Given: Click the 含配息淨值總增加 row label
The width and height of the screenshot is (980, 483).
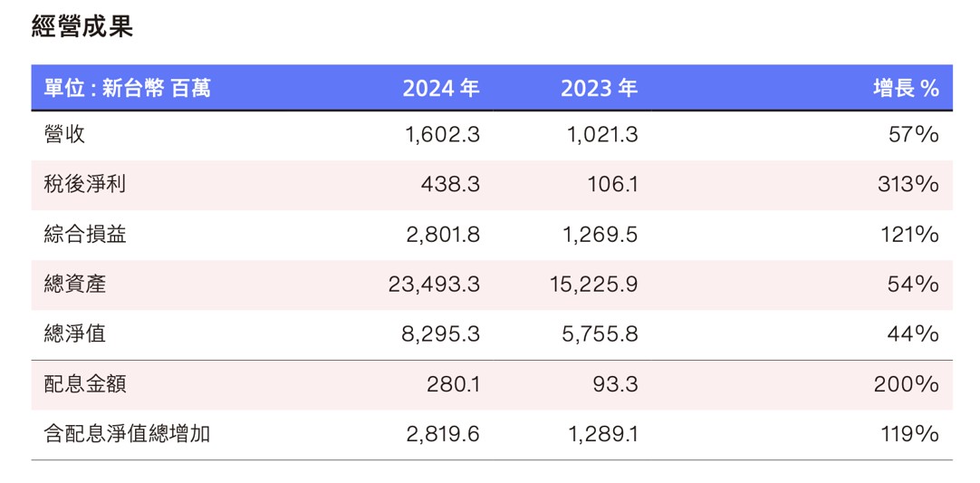Looking at the screenshot, I should (127, 434).
